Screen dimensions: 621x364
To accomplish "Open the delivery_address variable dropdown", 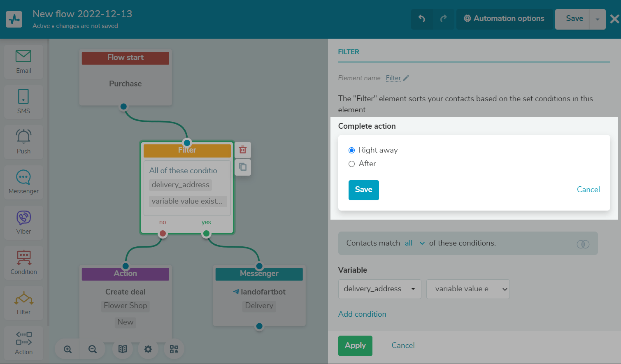I will [x=379, y=289].
